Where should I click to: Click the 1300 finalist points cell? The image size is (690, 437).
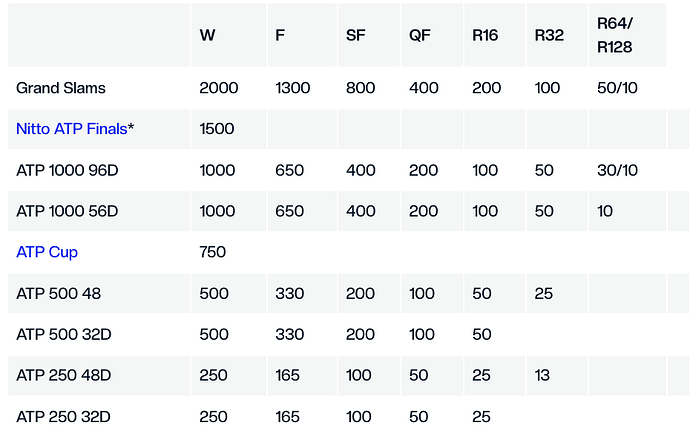click(x=293, y=88)
